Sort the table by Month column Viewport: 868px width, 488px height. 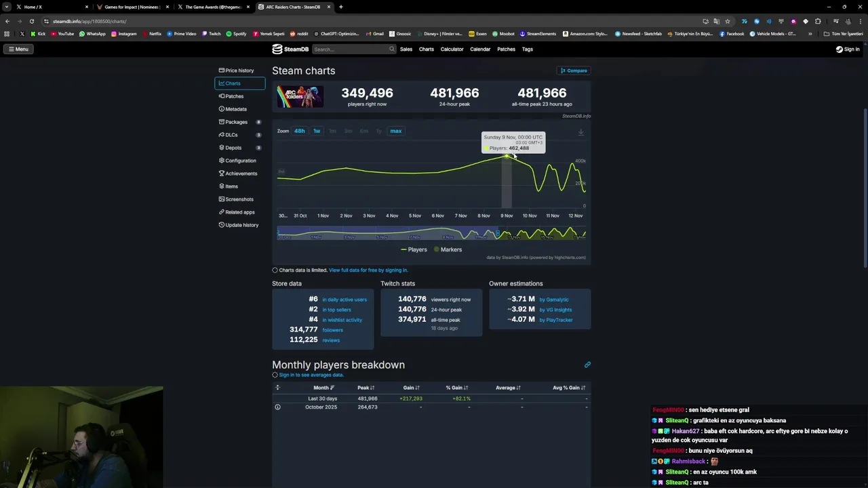pyautogui.click(x=323, y=388)
